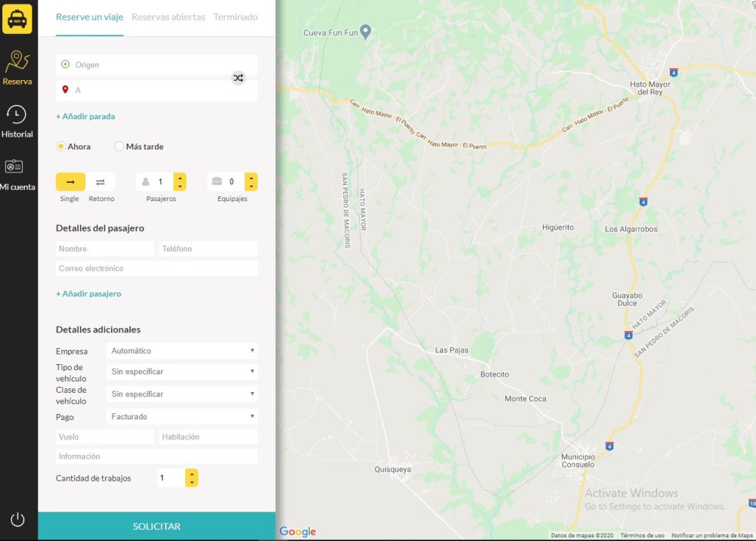The height and width of the screenshot is (541, 756).
Task: Click the power logout icon
Action: point(17,519)
